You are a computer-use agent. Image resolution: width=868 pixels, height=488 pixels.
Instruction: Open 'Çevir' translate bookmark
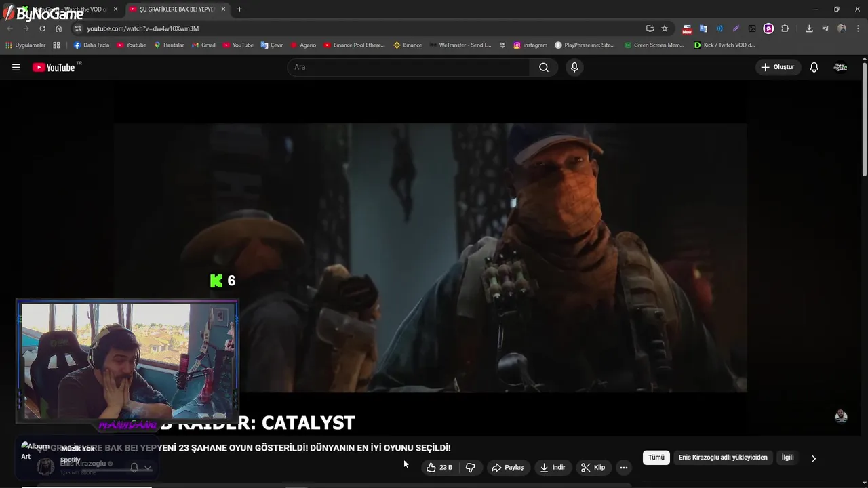point(272,45)
